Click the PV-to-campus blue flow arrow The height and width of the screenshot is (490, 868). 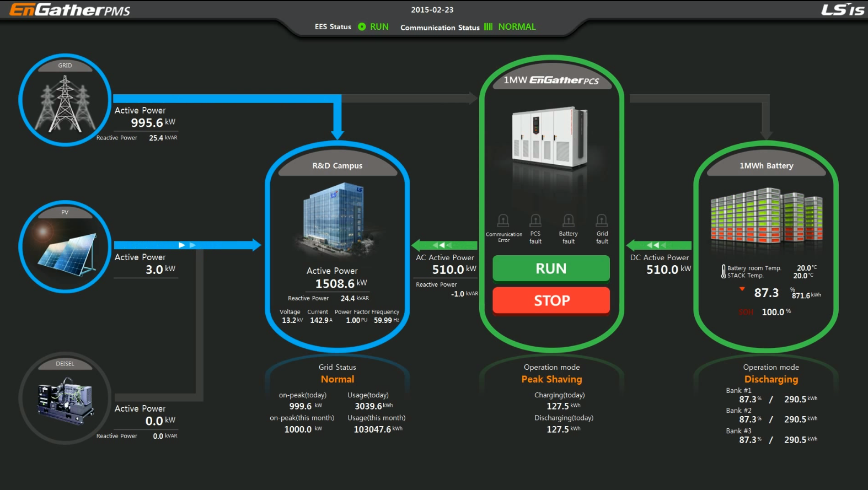(187, 245)
